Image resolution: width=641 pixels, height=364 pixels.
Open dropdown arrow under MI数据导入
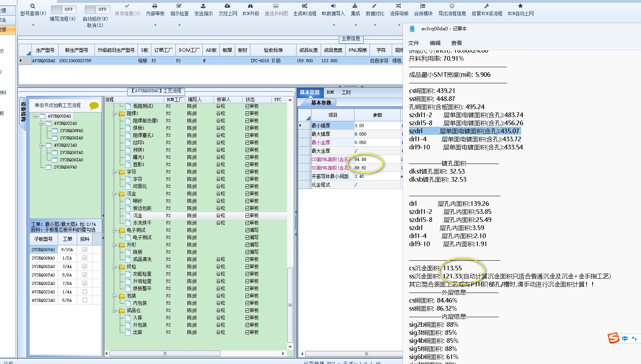tap(333, 25)
